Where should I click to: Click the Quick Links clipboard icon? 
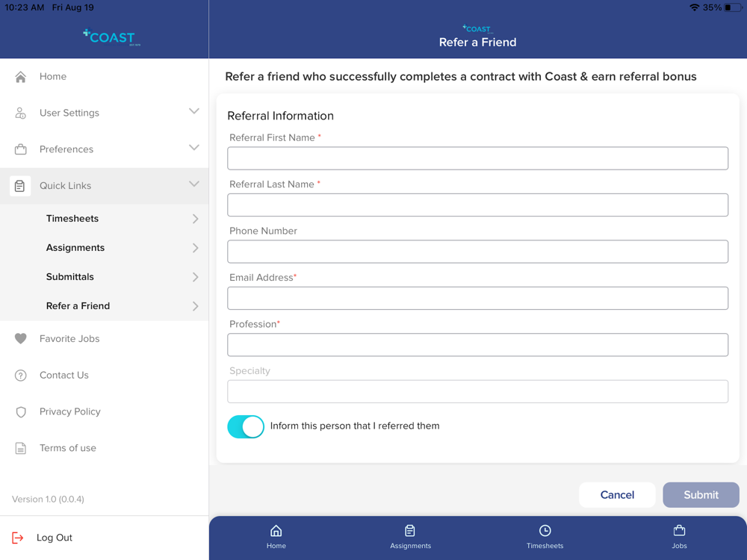click(20, 186)
